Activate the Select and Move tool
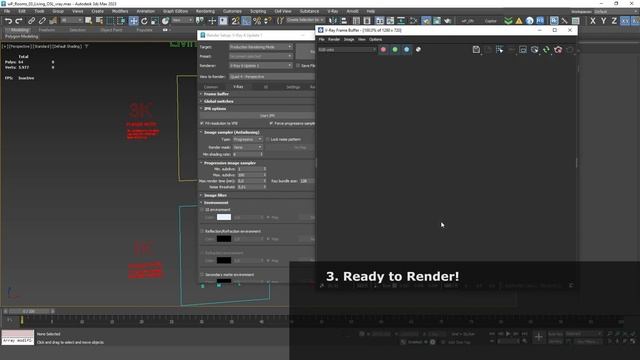This screenshot has width=640, height=360. pos(133,20)
